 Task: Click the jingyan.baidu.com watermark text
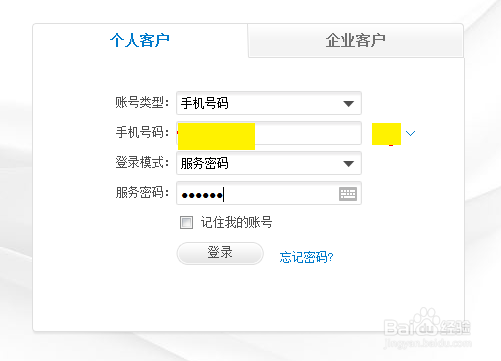(x=428, y=343)
